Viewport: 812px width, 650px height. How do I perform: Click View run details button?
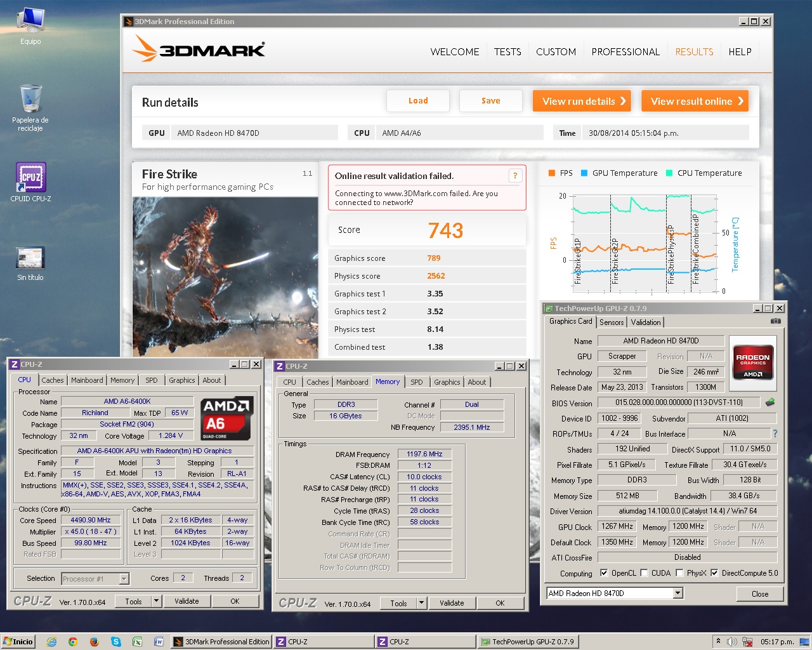coord(582,101)
